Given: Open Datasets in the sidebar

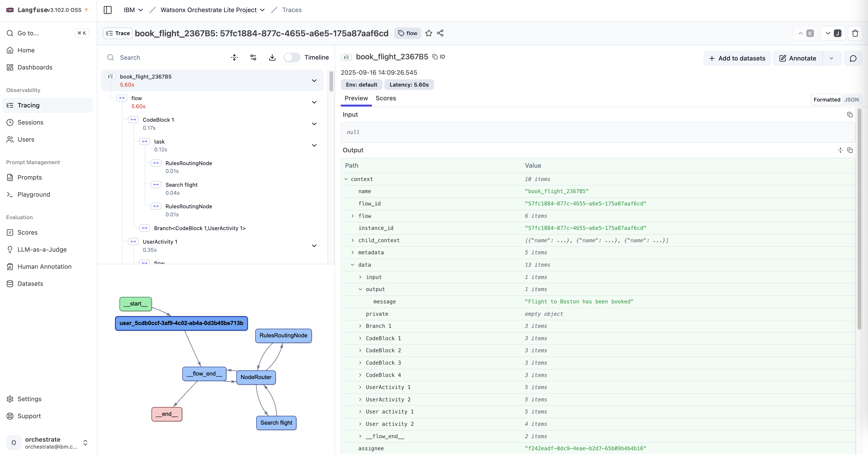Looking at the screenshot, I should (47, 284).
